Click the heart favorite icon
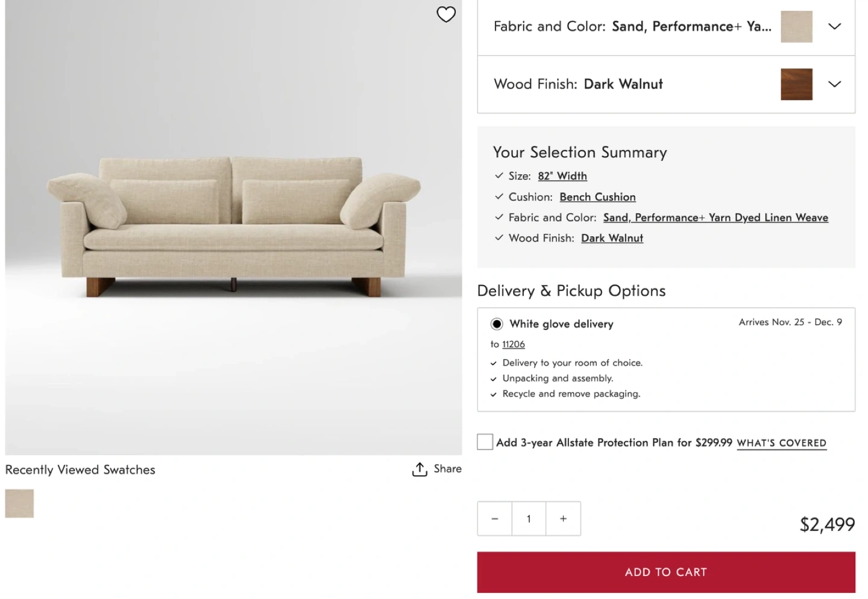The width and height of the screenshot is (868, 599). [446, 14]
